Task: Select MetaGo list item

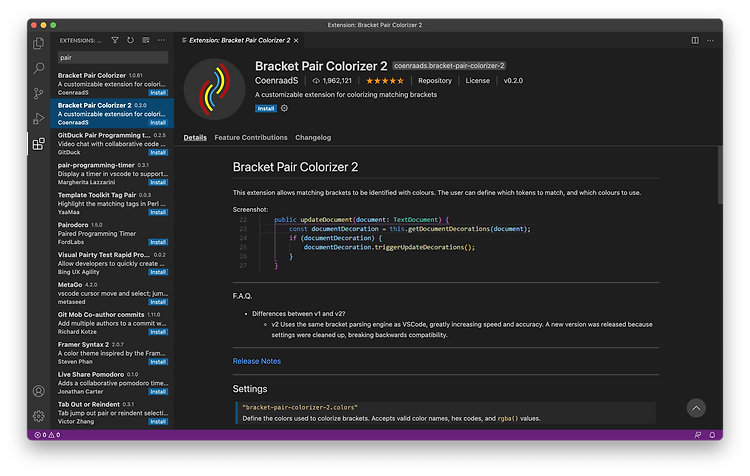Action: tap(112, 293)
